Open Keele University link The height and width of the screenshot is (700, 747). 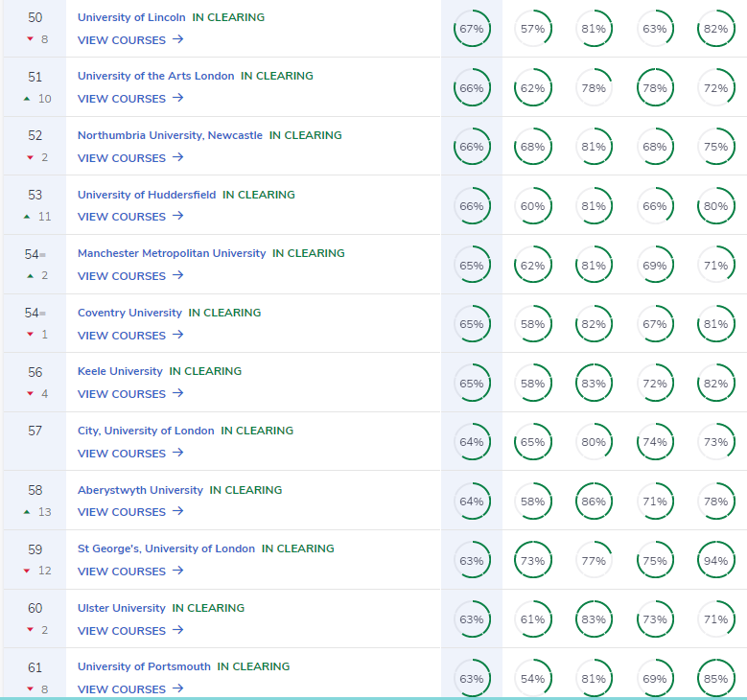[120, 371]
